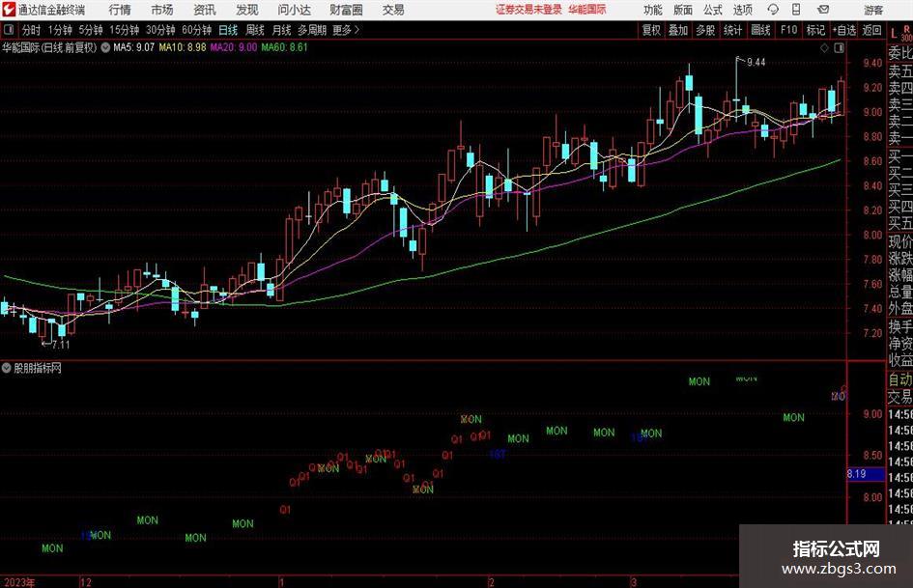
Task: Click the 8.19 highlighted price marker
Action: (x=866, y=474)
